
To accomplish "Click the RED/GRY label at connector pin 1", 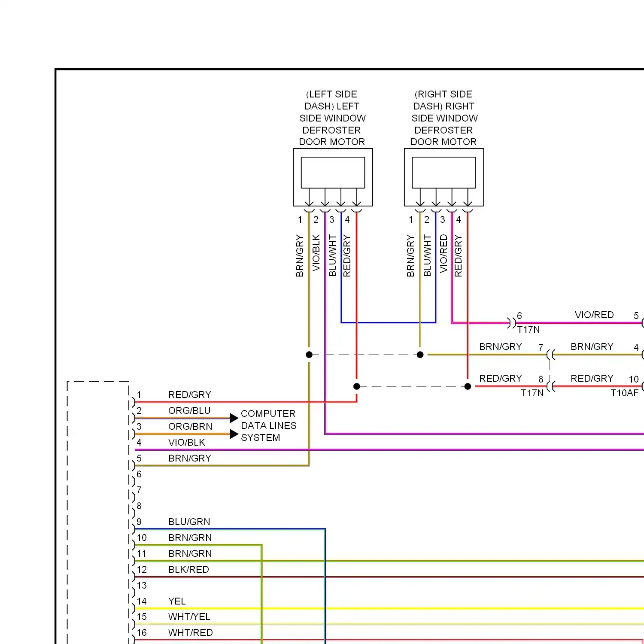I will [x=190, y=395].
